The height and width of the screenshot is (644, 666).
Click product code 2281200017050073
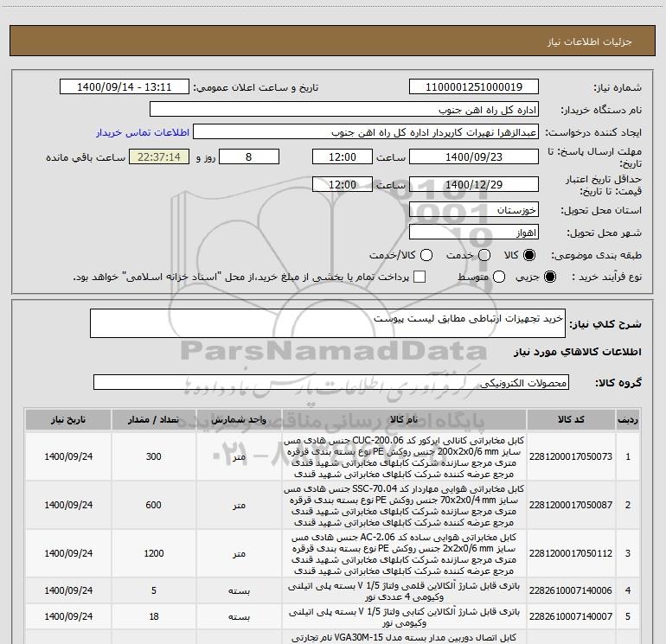pos(571,456)
